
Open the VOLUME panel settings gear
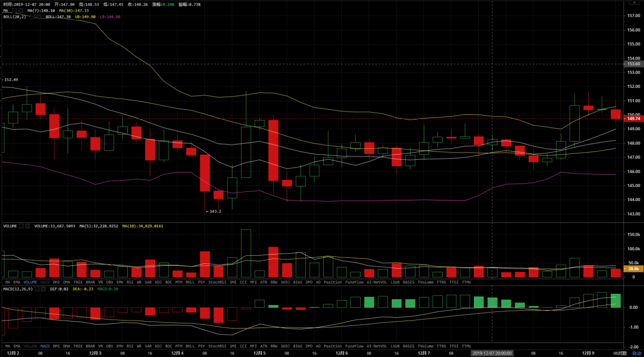click(21, 226)
